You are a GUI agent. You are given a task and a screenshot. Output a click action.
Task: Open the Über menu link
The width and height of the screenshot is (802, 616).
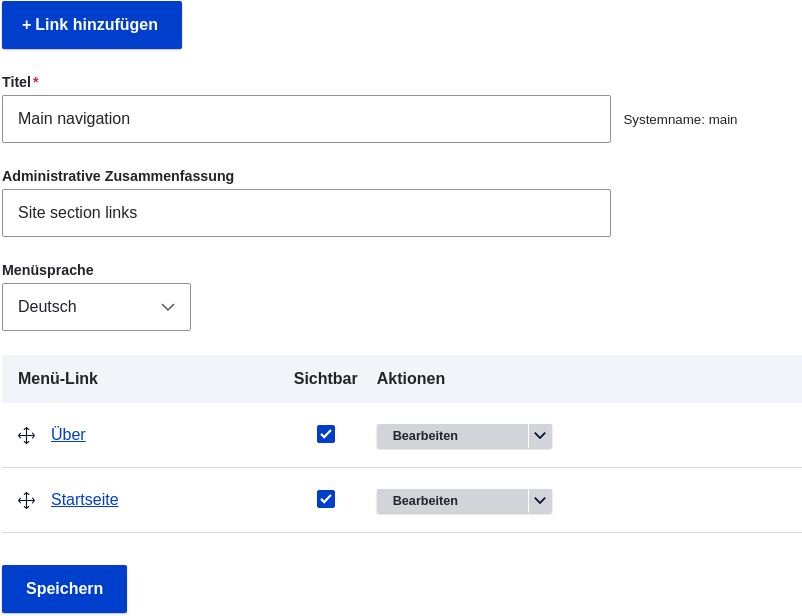pyautogui.click(x=68, y=434)
